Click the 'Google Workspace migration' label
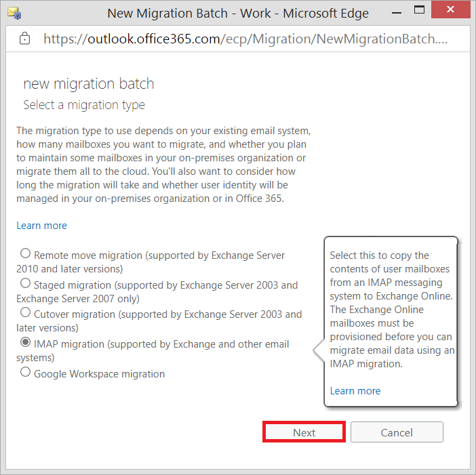The image size is (476, 475). [99, 374]
